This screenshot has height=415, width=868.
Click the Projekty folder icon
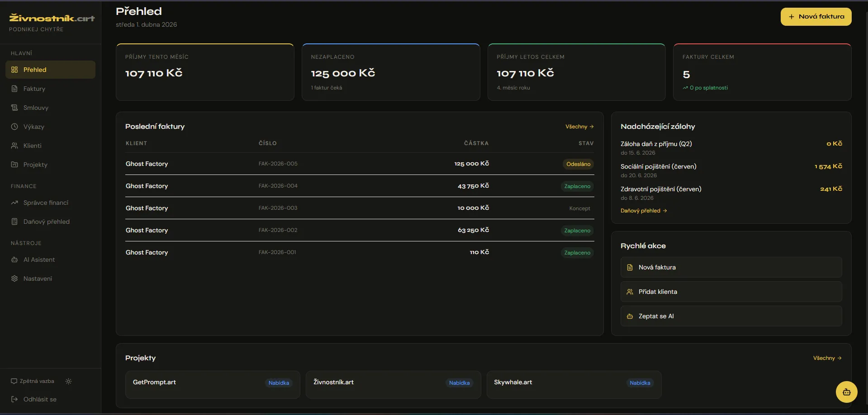14,165
